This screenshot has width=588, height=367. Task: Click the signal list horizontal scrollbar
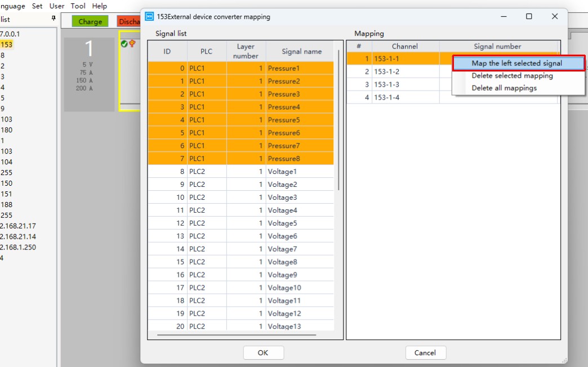(237, 335)
